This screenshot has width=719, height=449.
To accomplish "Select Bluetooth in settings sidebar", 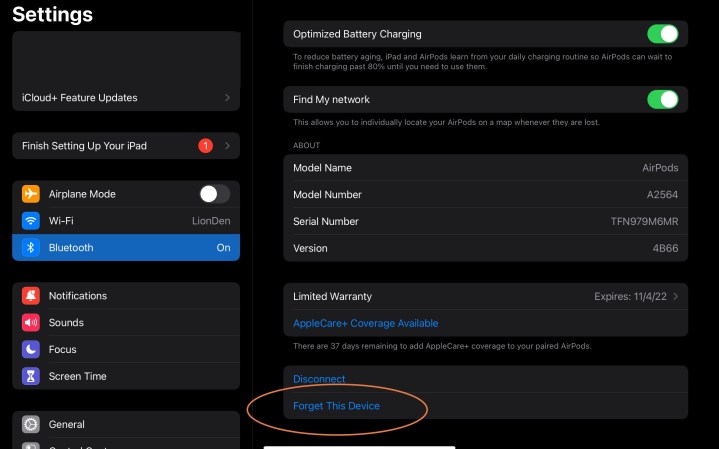I will [126, 248].
